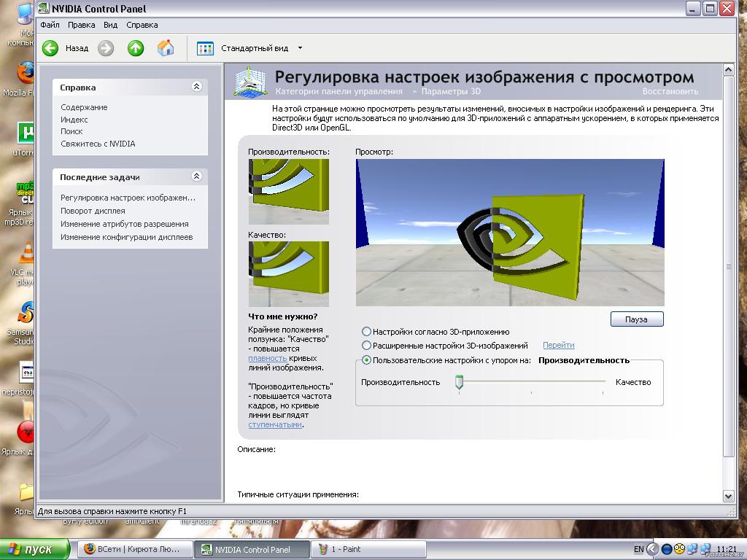
Task: Open the Home icon in toolbar
Action: coord(166,47)
